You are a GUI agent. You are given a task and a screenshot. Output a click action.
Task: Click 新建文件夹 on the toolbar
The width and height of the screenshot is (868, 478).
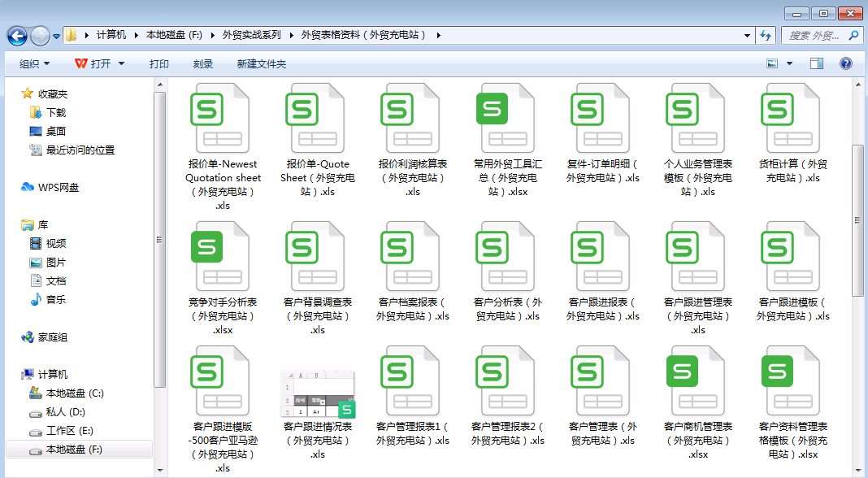point(261,63)
